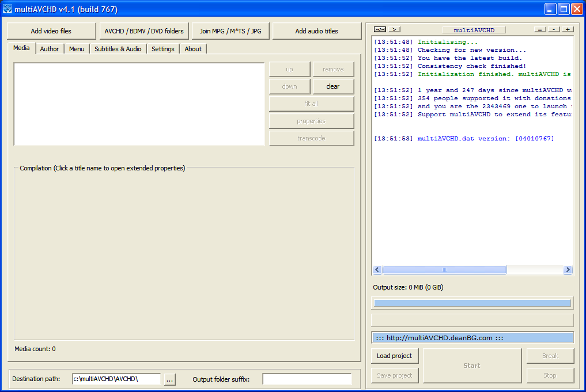Click the Add video files button
586x392 pixels.
pos(51,31)
